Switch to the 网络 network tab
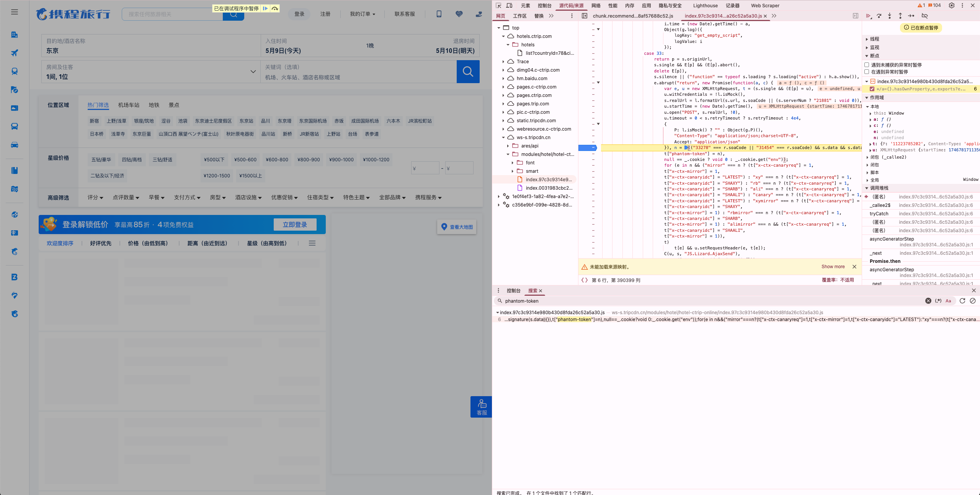 click(596, 5)
